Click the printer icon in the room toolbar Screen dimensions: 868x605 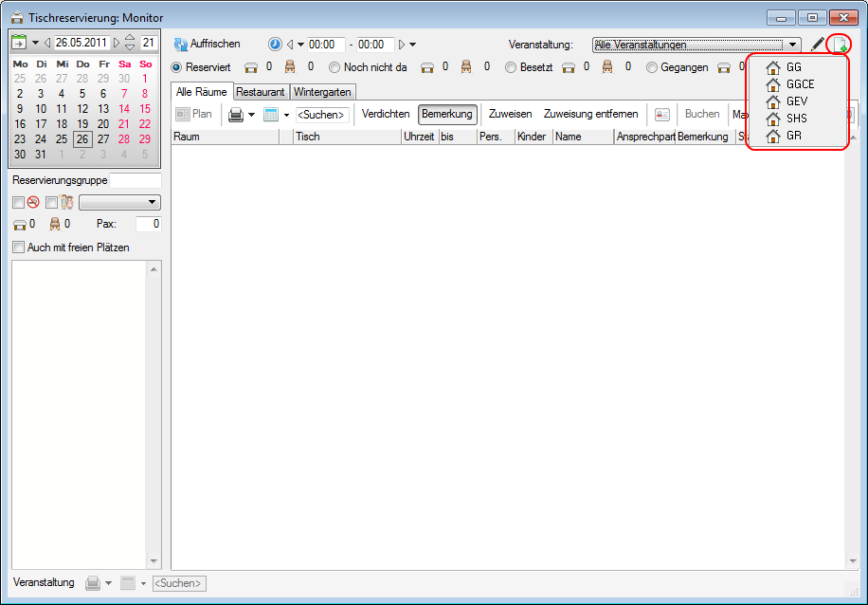click(x=236, y=115)
